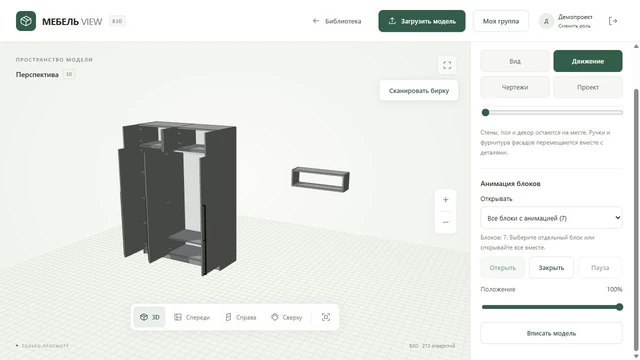Click the Закрыть animation button
Image resolution: width=640 pixels, height=360 pixels.
click(x=551, y=268)
